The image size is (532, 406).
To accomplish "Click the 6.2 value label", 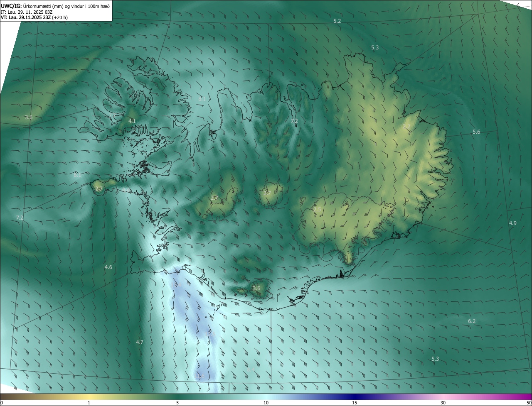I will point(472,321).
